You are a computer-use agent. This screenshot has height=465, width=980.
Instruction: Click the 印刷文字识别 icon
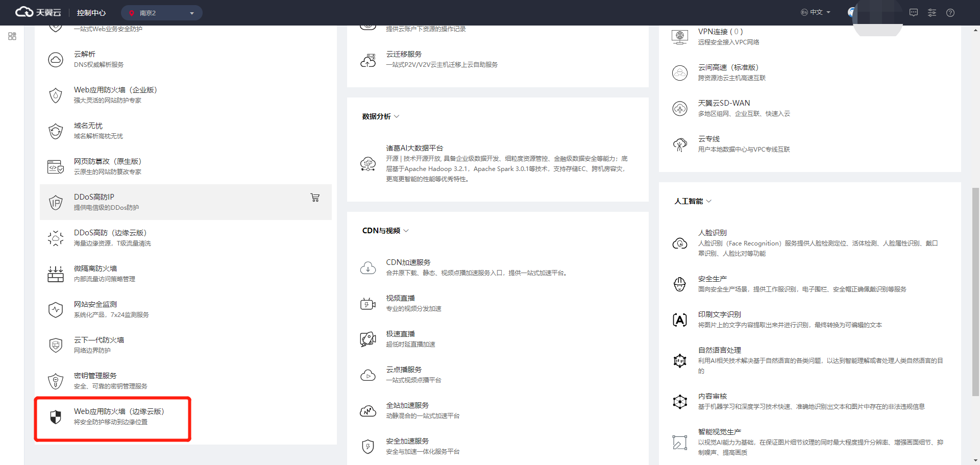[679, 320]
